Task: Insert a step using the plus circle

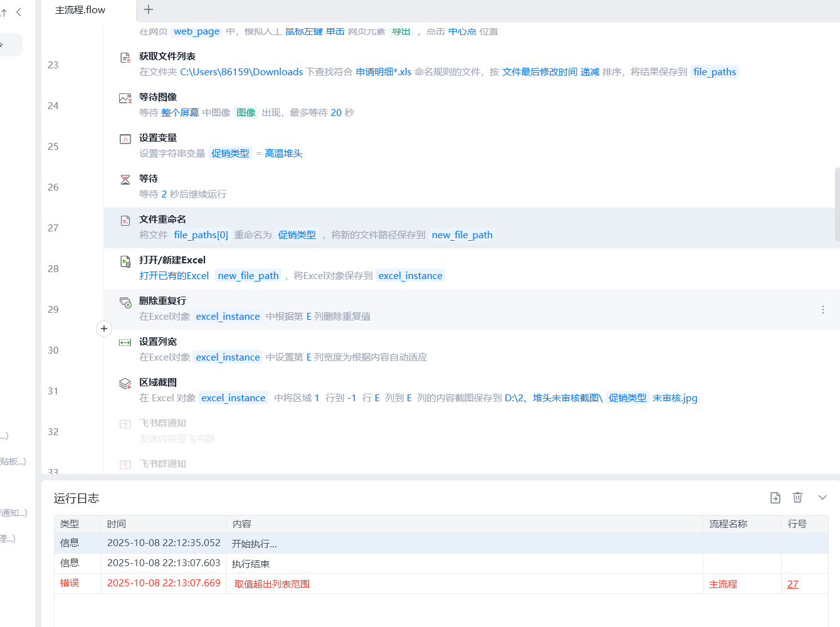Action: coord(104,329)
